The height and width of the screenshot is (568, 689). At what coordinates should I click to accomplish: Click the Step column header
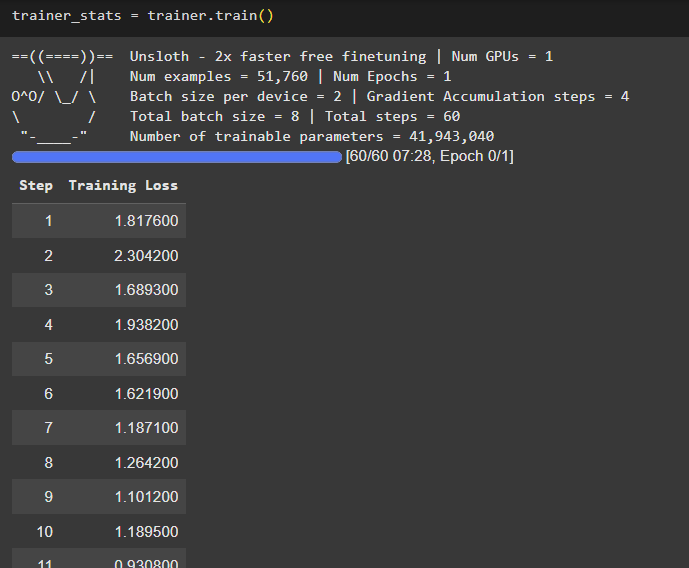[36, 185]
